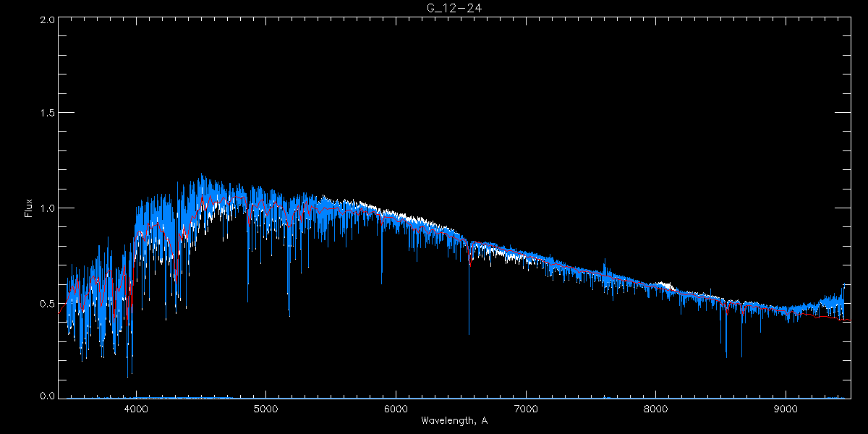Image resolution: width=868 pixels, height=434 pixels.
Task: Select the 5000 x-axis tick label
Action: click(265, 408)
